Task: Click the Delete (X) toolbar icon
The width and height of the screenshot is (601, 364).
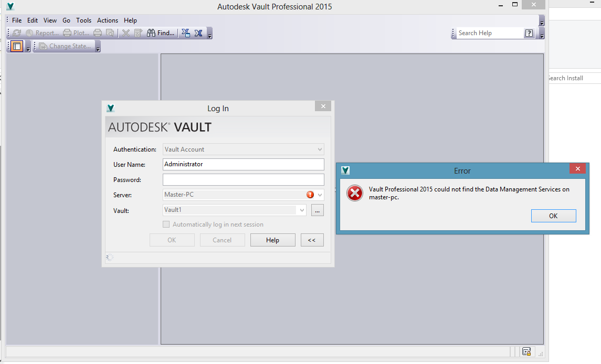Action: (125, 33)
